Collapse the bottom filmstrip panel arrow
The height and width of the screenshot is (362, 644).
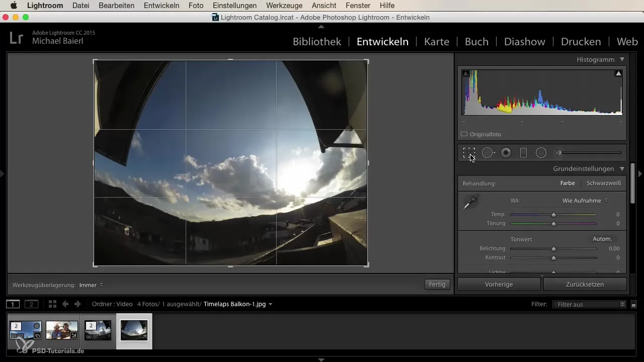pos(321,359)
